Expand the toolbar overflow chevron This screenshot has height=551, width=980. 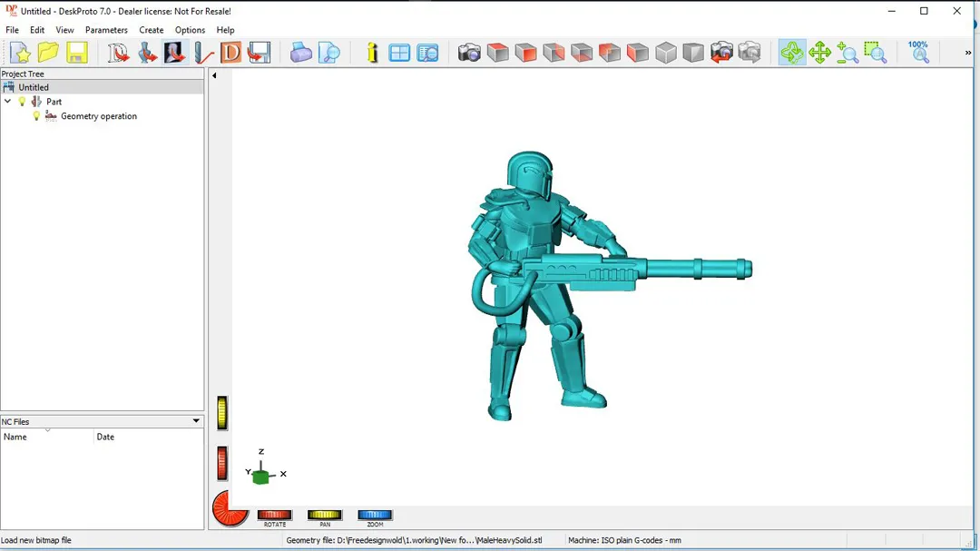(x=967, y=53)
